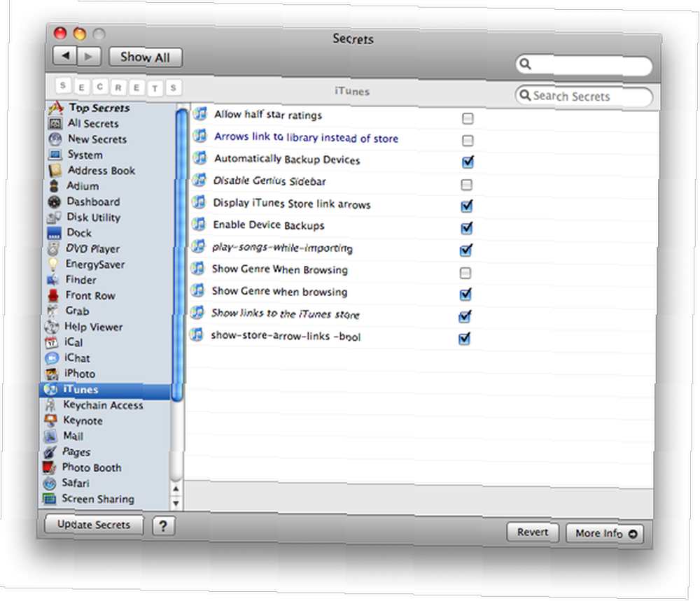Click the Revert button

pyautogui.click(x=533, y=532)
